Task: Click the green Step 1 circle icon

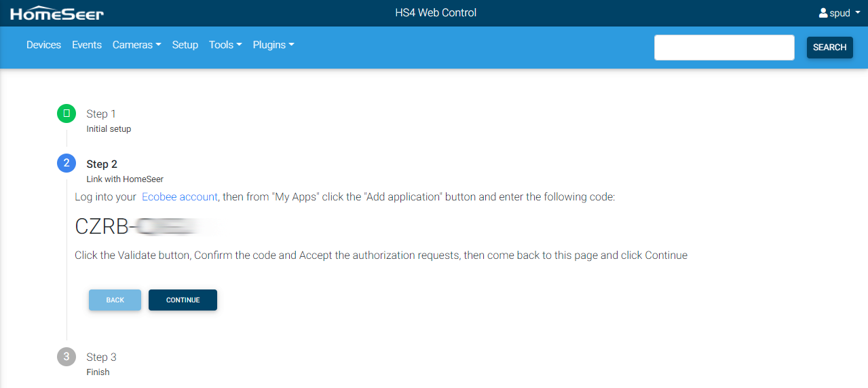Action: click(x=67, y=113)
